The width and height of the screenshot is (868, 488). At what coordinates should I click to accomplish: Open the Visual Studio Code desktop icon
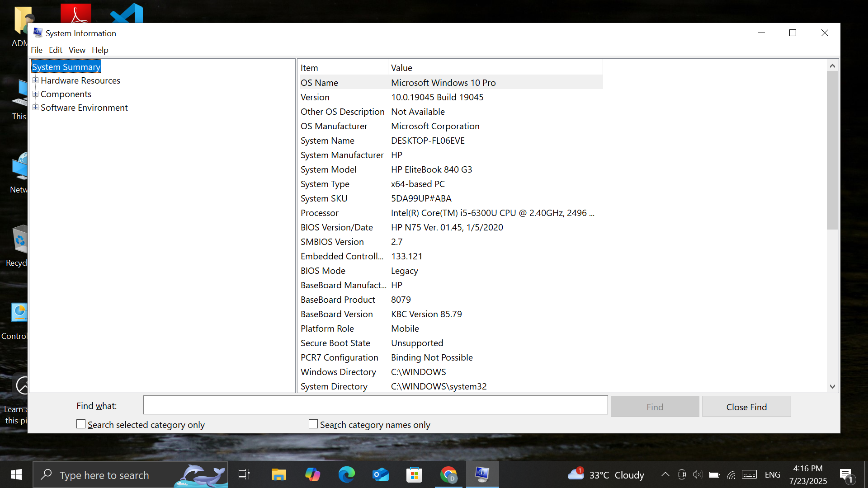pos(127,14)
